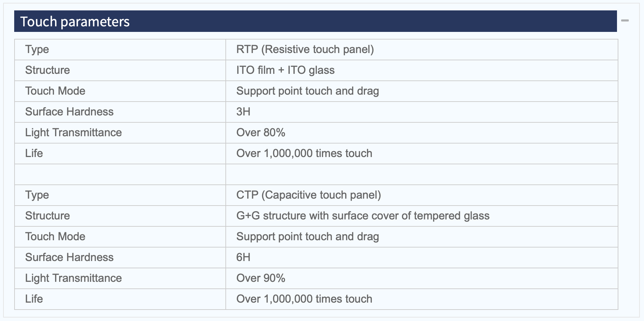Select first Structure label in RTP section
644x321 pixels.
(47, 70)
